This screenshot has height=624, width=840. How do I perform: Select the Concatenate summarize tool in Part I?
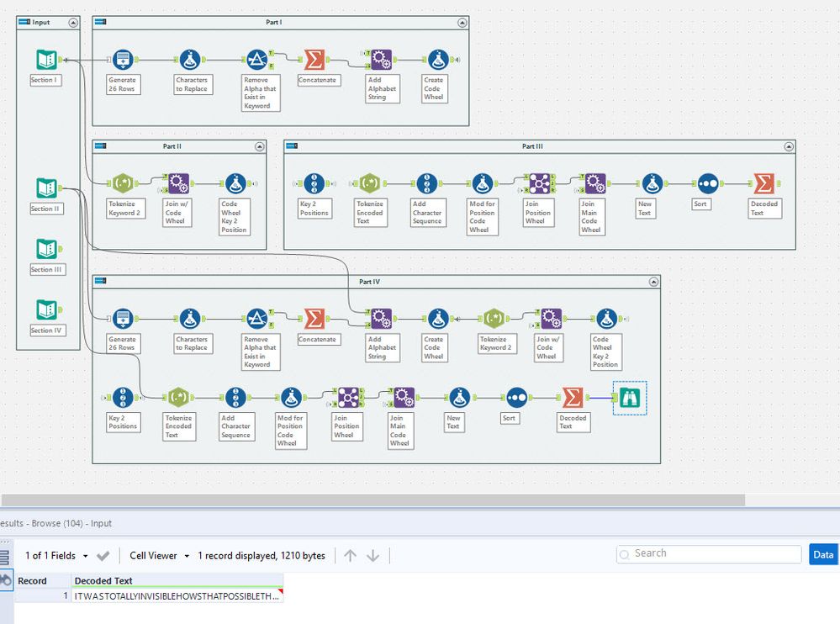(x=314, y=60)
